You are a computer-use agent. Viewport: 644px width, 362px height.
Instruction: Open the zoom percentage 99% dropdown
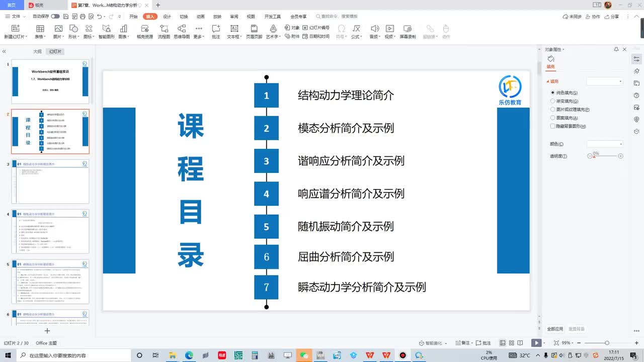(x=567, y=343)
